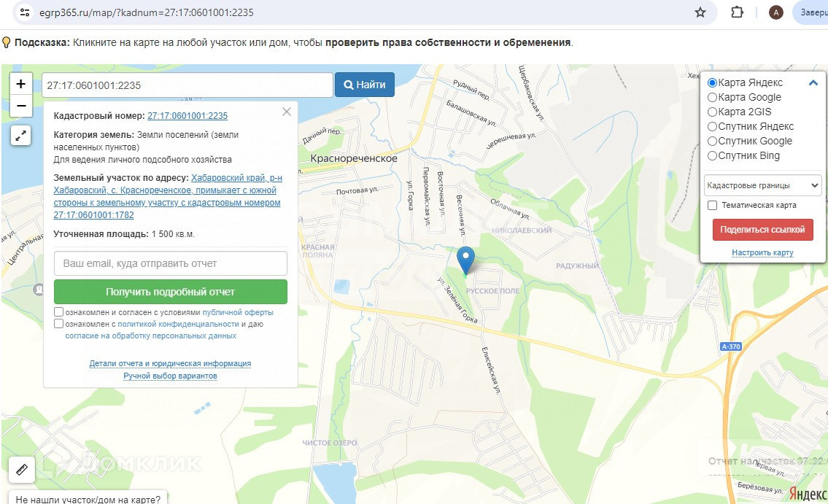Select the Карта Яндекс map option

click(712, 83)
